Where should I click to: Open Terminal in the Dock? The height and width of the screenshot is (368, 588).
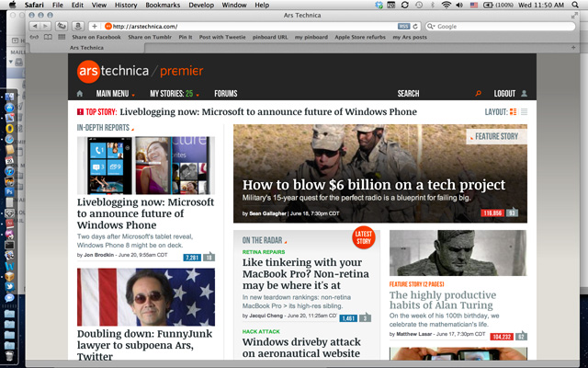[x=9, y=246]
